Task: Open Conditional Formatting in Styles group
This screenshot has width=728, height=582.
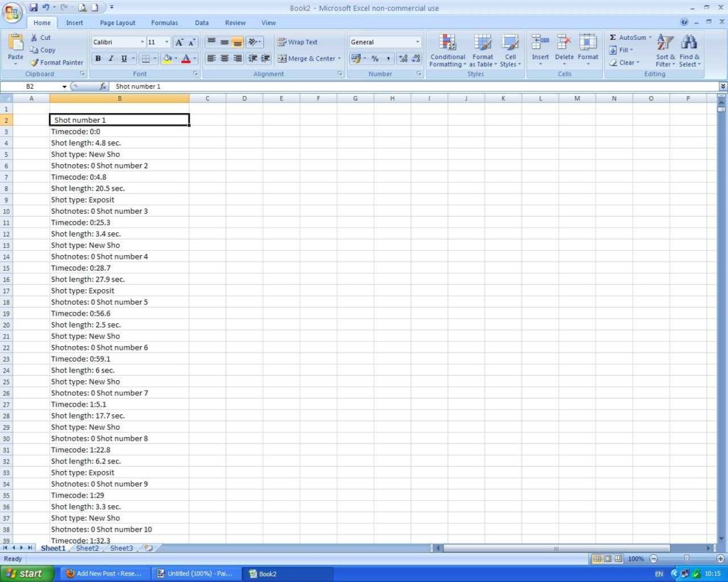Action: 448,51
